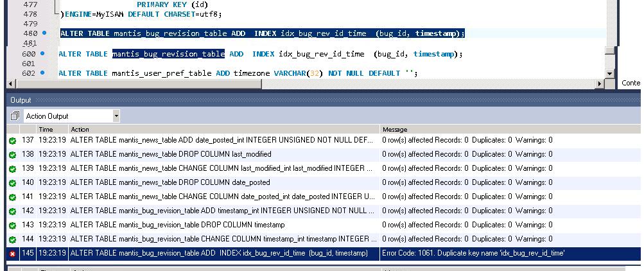Click the copy icon beside Action Output
644x271 pixels.
coord(15,116)
